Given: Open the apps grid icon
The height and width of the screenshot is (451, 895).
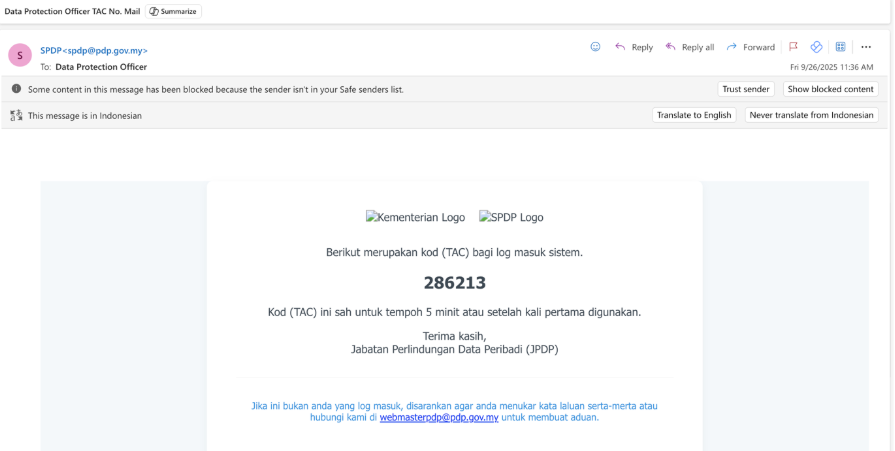Looking at the screenshot, I should (x=840, y=47).
